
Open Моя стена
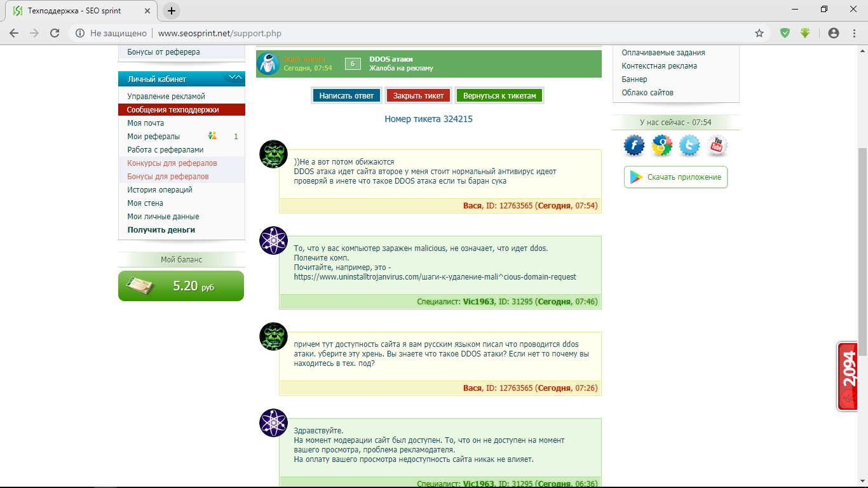[145, 203]
